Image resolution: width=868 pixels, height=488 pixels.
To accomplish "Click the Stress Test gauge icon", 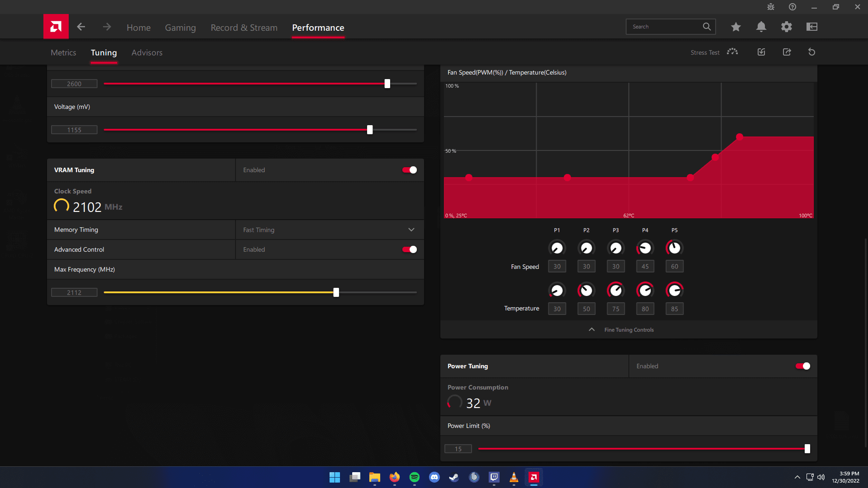I will tap(732, 52).
